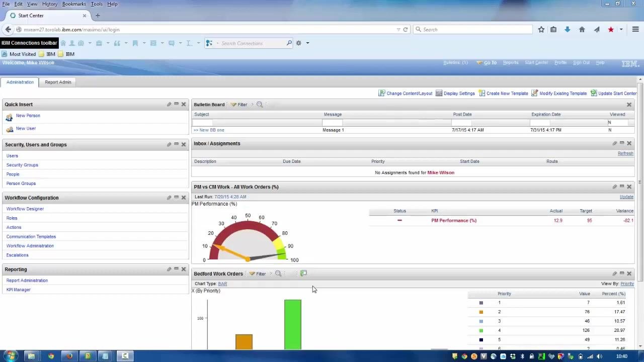Click the Windows Start button

[10, 356]
